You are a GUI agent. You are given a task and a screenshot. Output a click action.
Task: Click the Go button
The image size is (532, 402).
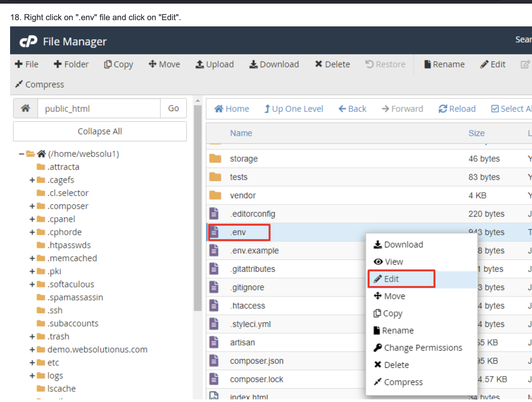[173, 109]
